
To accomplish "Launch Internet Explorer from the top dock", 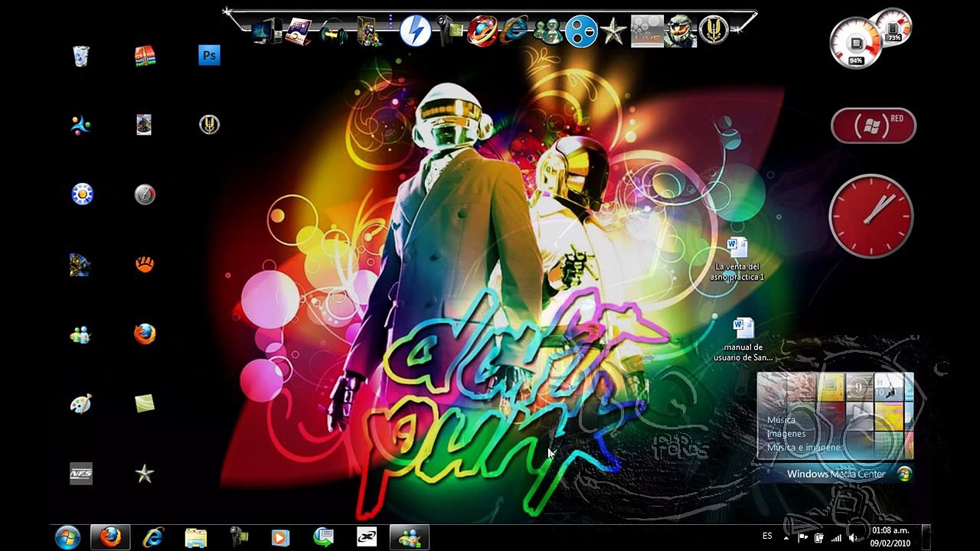I will pyautogui.click(x=514, y=31).
